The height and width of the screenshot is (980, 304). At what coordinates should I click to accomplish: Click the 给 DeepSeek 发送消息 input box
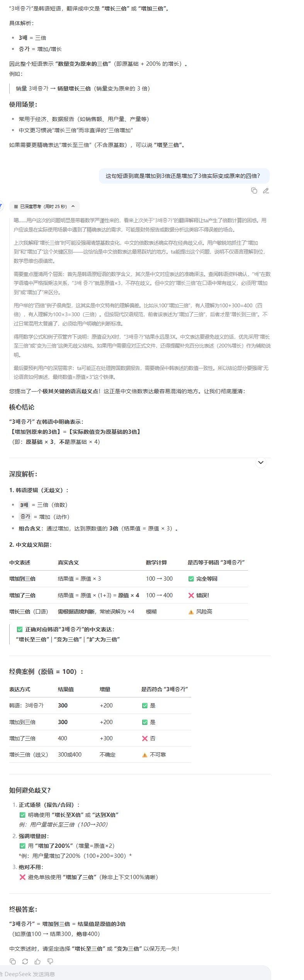click(135, 974)
